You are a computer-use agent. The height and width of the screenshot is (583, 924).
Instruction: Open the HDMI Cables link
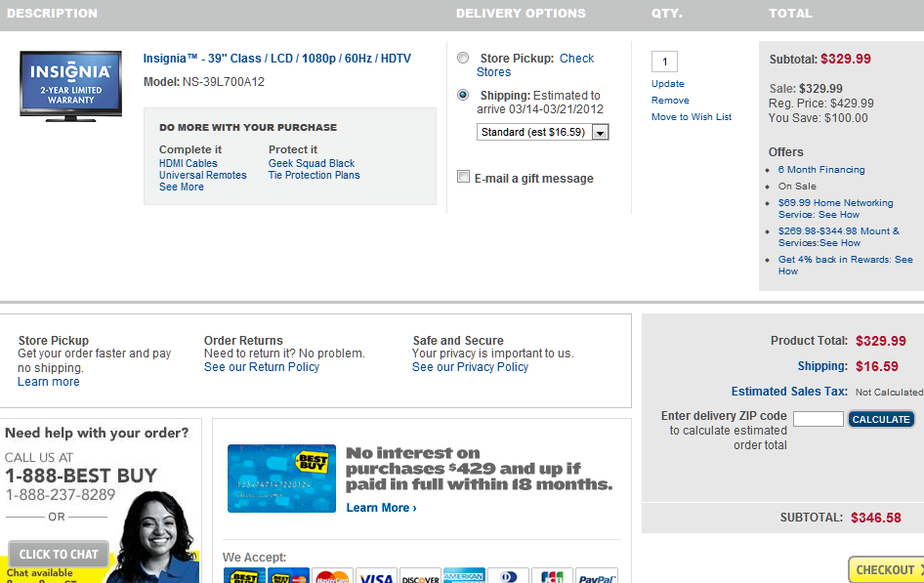188,163
